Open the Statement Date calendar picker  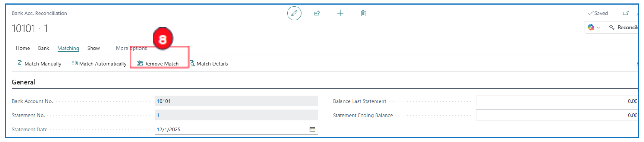(312, 129)
